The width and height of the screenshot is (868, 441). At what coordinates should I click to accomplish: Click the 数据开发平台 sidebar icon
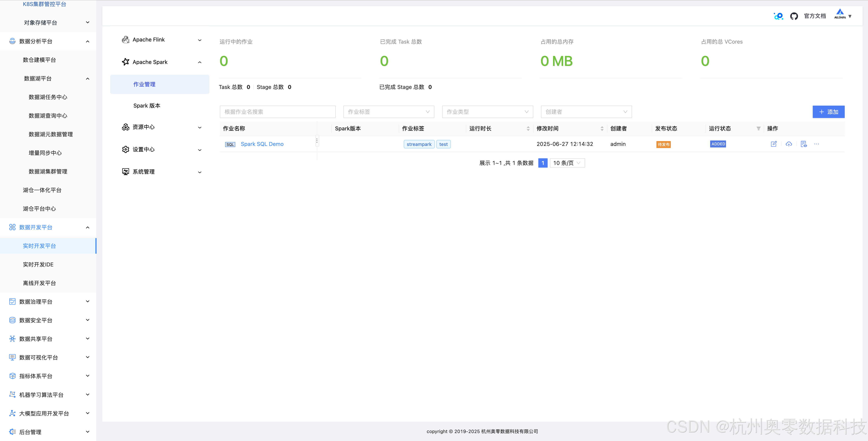pyautogui.click(x=12, y=227)
